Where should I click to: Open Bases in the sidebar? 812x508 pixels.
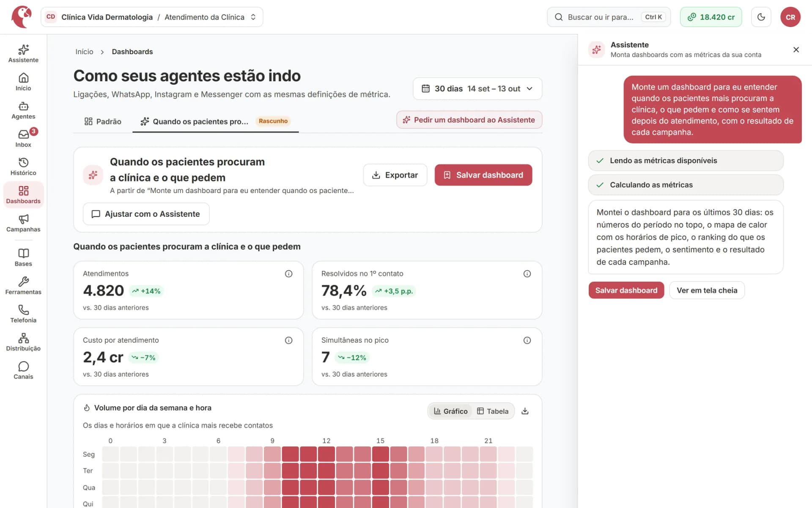23,257
